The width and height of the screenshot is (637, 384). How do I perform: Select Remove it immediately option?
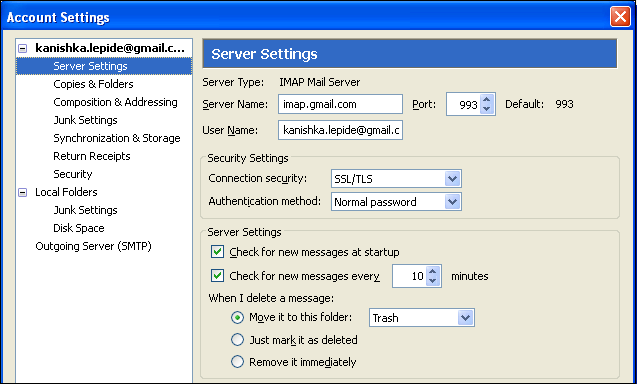(x=237, y=362)
